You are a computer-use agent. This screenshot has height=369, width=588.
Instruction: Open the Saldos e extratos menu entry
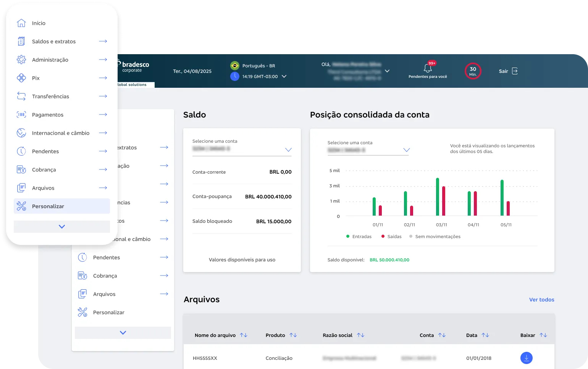[53, 41]
